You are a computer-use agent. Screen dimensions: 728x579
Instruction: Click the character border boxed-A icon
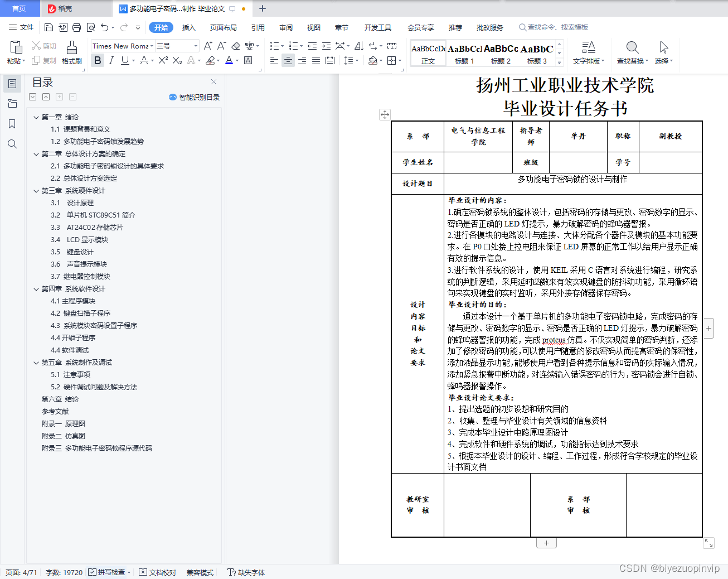[248, 60]
